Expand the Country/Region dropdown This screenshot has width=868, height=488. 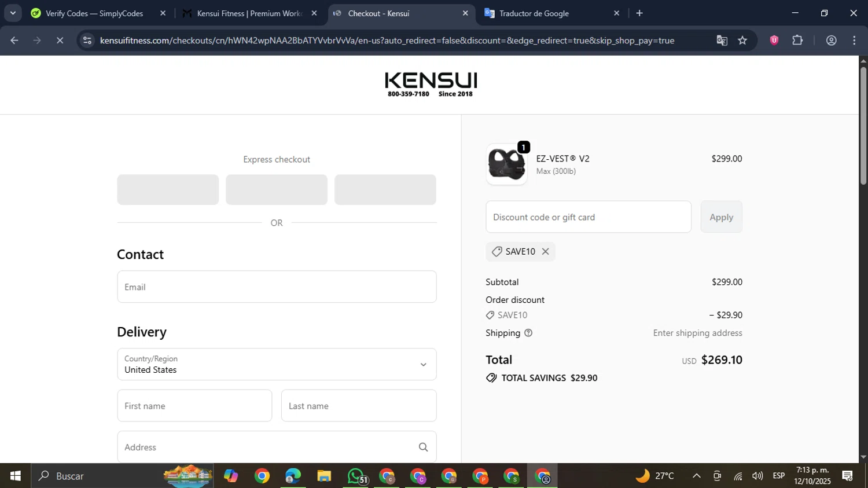coord(277,364)
